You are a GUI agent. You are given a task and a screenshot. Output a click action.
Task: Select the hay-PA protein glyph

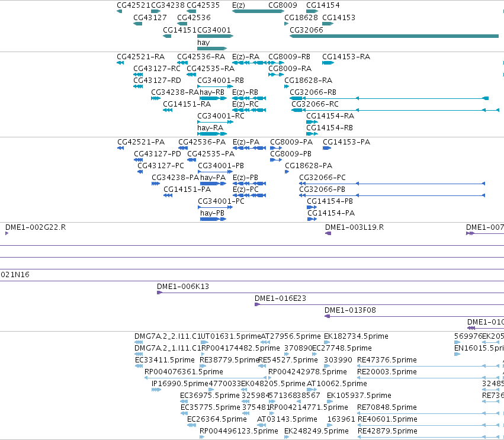213,184
